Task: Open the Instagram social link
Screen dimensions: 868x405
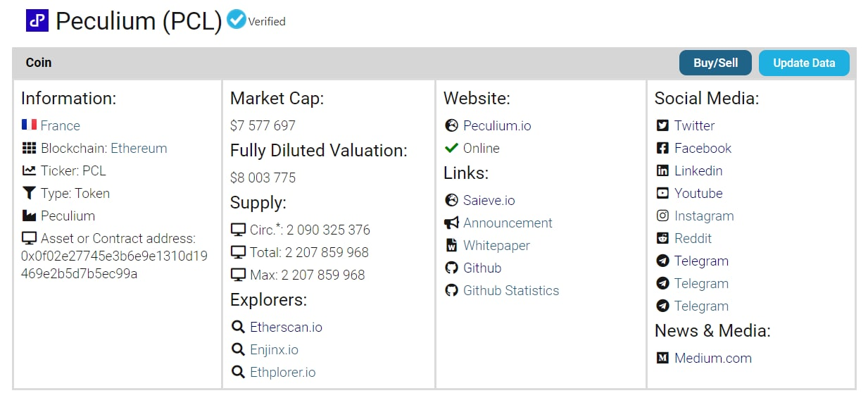Action: pos(704,216)
